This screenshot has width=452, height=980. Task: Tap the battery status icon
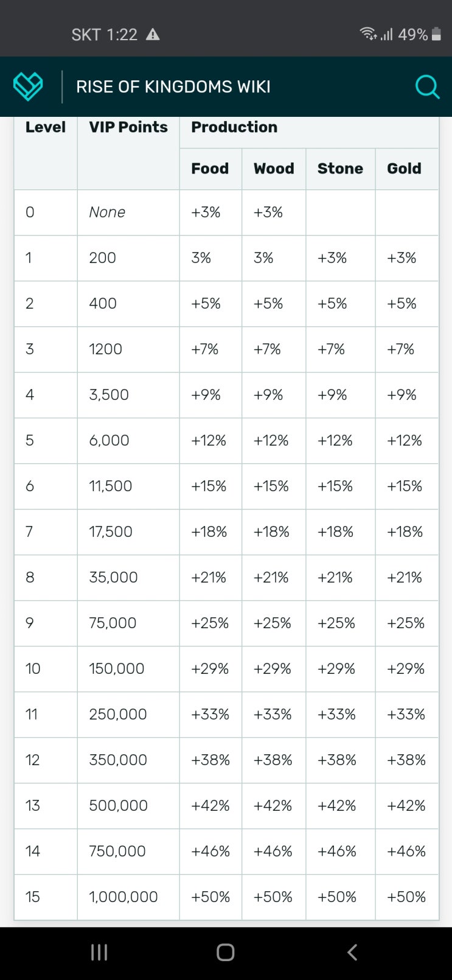pos(436,35)
